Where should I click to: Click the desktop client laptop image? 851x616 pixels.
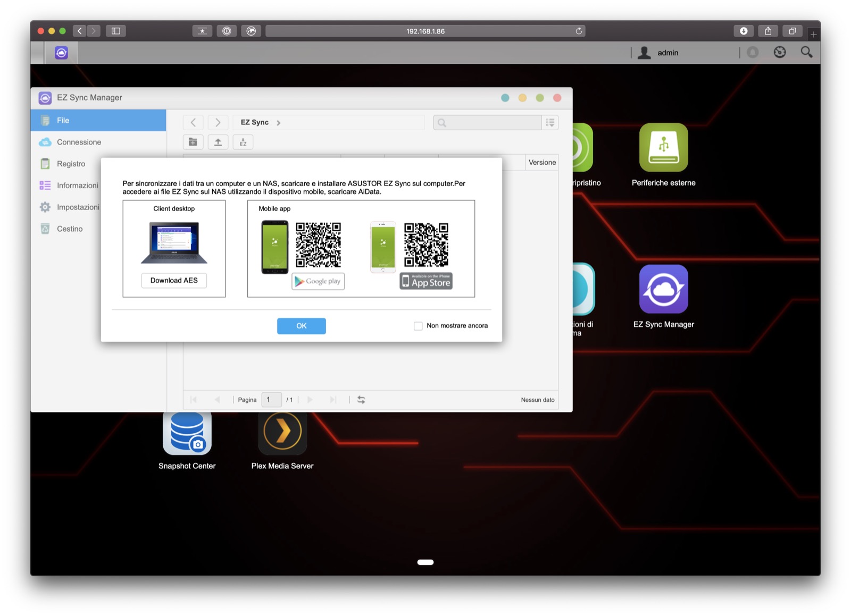coord(174,242)
